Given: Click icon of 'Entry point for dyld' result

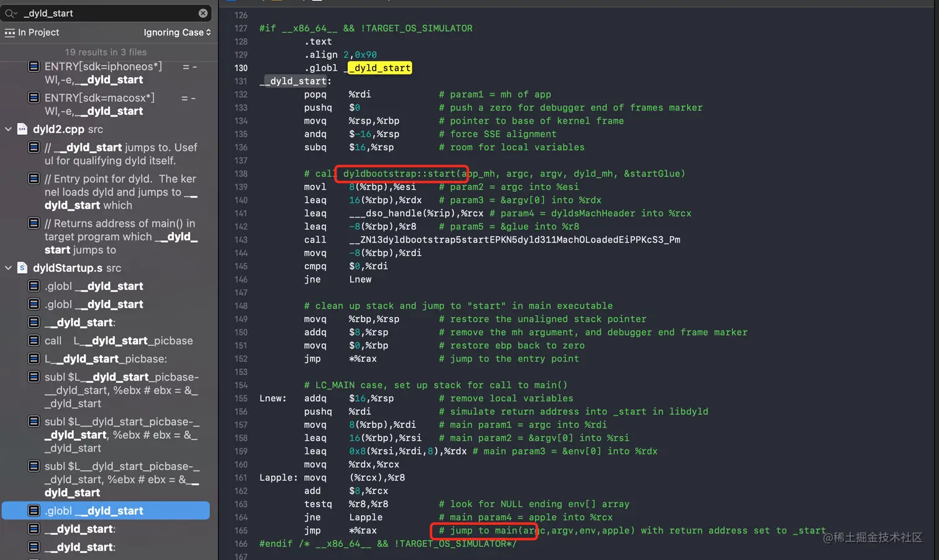Looking at the screenshot, I should [34, 178].
